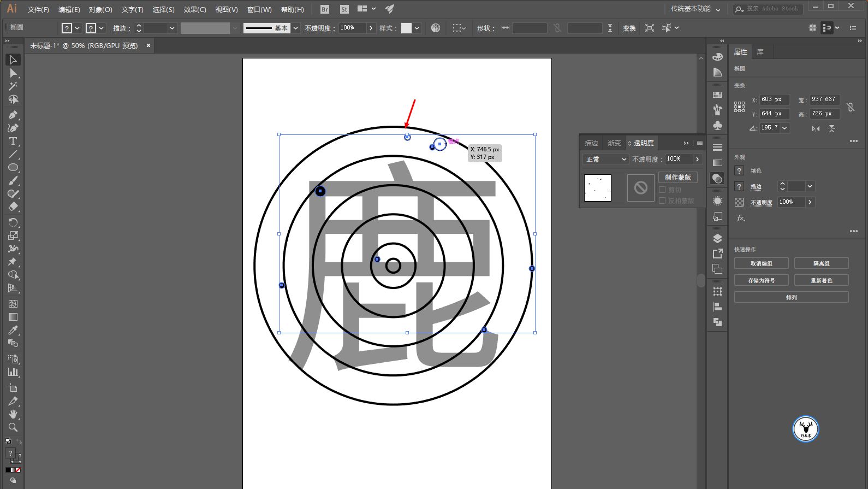Click the GPU performance rocket icon
The height and width of the screenshot is (489, 868).
[389, 9]
